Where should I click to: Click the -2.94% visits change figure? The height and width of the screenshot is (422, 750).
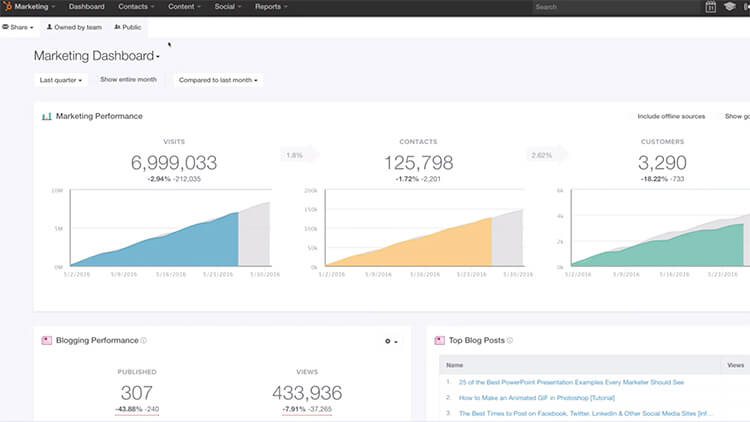point(159,179)
